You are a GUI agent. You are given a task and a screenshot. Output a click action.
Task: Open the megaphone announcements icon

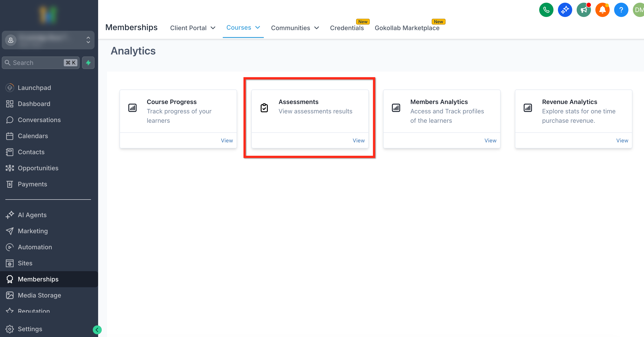pos(584,10)
